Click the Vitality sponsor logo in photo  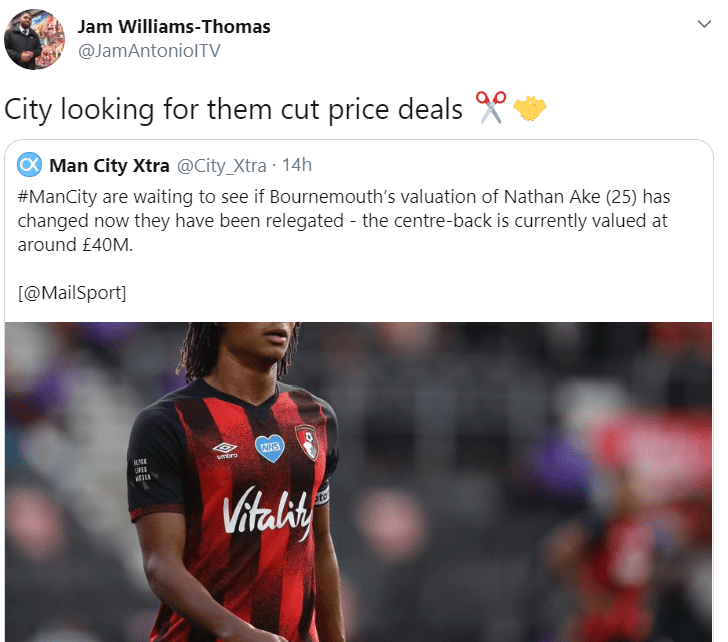click(266, 512)
